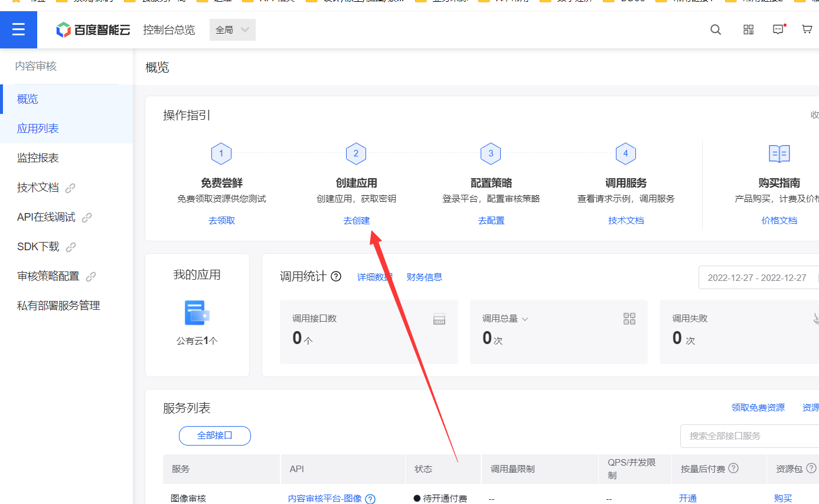Click the grid icon in 调用总量 card

pos(629,319)
